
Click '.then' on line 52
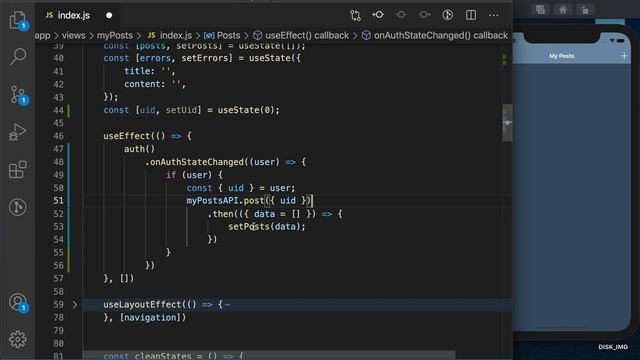pyautogui.click(x=220, y=214)
